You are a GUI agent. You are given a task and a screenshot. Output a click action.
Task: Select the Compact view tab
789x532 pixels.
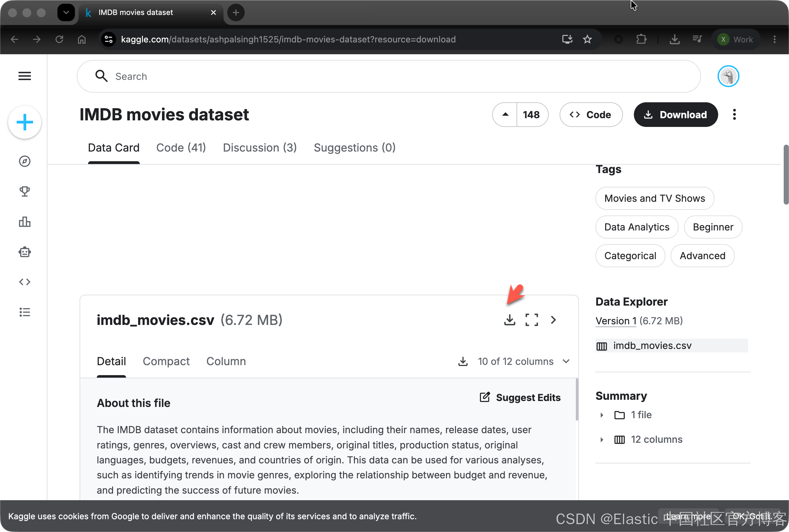tap(166, 361)
